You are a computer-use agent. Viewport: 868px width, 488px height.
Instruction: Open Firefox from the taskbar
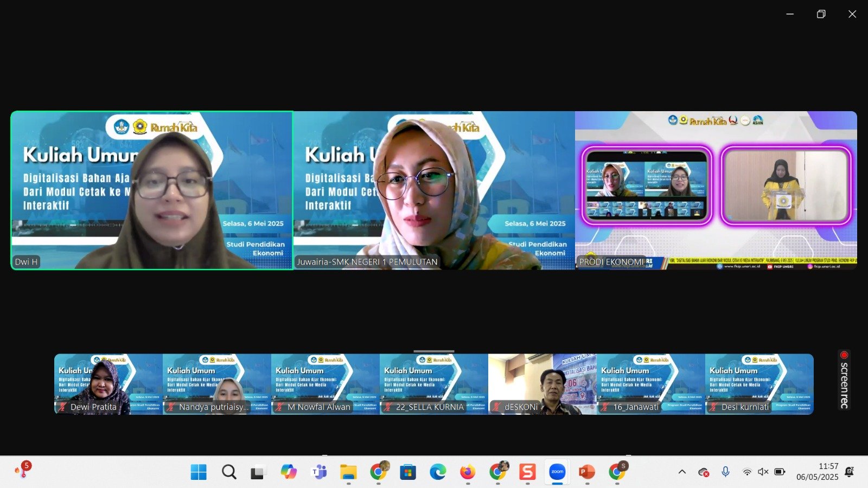[467, 472]
